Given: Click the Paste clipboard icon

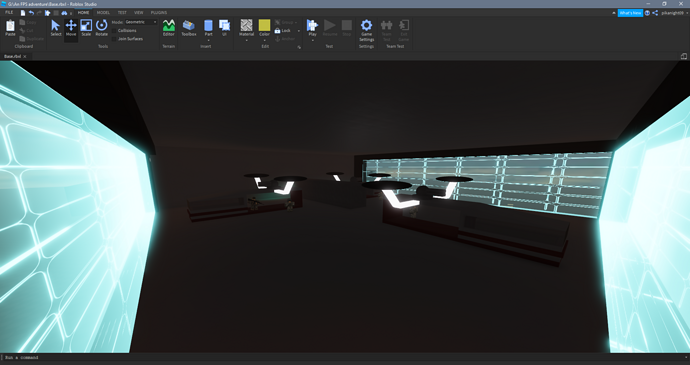Looking at the screenshot, I should click(10, 26).
